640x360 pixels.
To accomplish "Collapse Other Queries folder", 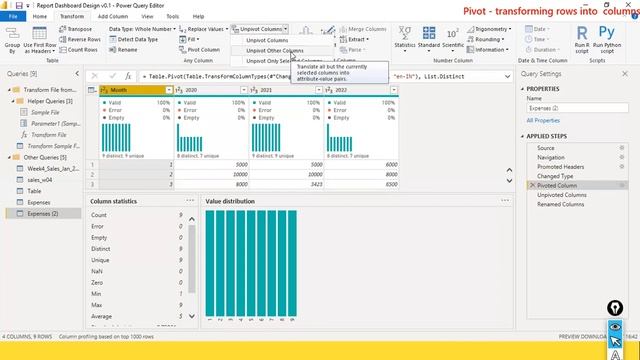I will tap(9, 157).
